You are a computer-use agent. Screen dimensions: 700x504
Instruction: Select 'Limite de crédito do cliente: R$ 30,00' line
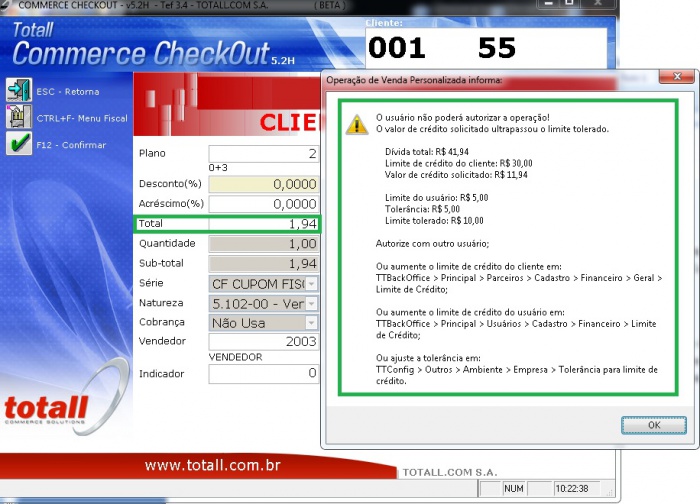click(458, 163)
